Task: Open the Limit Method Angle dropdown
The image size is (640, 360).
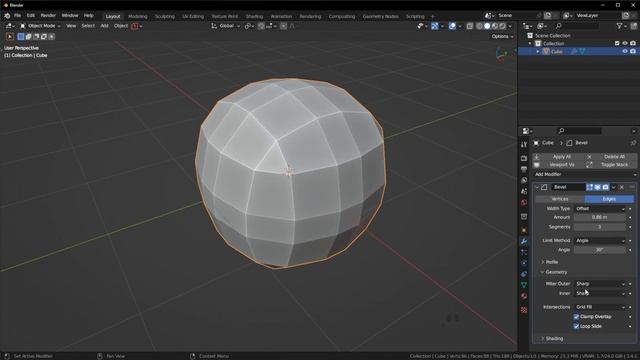Action: point(600,240)
